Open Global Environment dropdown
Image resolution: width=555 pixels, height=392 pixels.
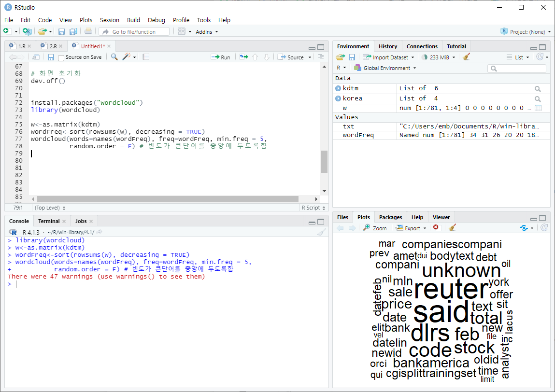click(x=385, y=68)
